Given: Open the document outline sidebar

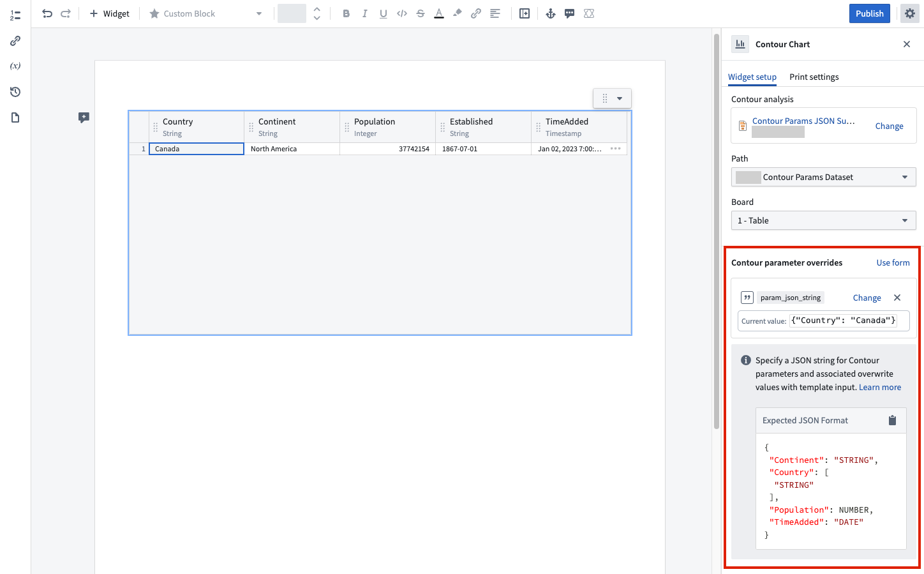Looking at the screenshot, I should 15,15.
